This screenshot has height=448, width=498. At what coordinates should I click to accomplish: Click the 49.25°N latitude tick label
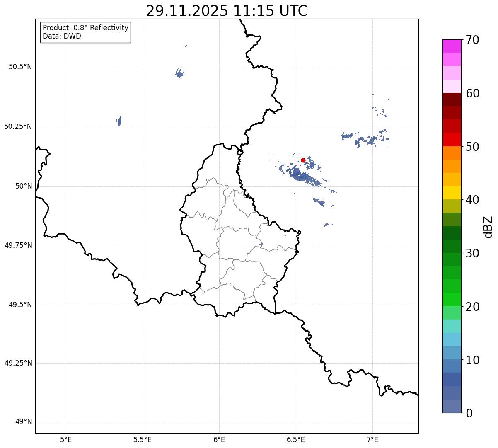pyautogui.click(x=18, y=363)
